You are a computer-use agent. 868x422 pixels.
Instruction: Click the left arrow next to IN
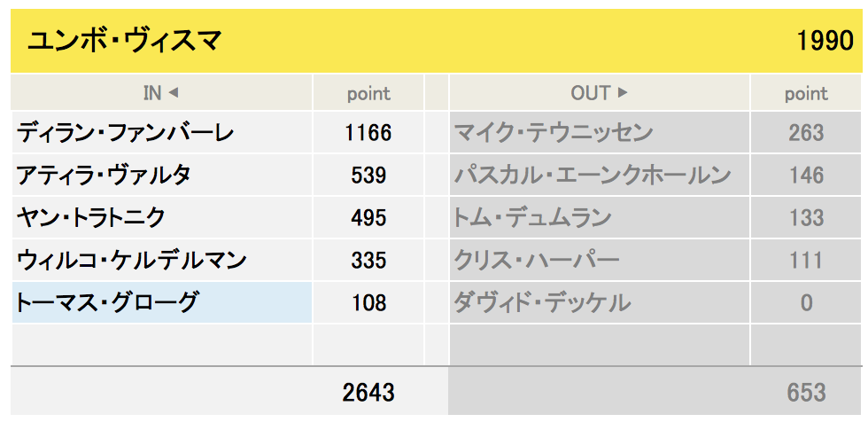click(174, 94)
